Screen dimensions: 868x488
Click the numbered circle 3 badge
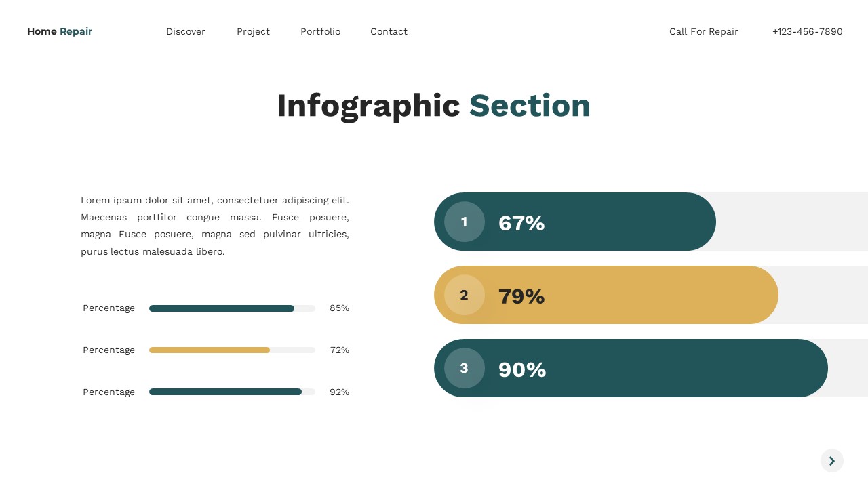coord(464,368)
